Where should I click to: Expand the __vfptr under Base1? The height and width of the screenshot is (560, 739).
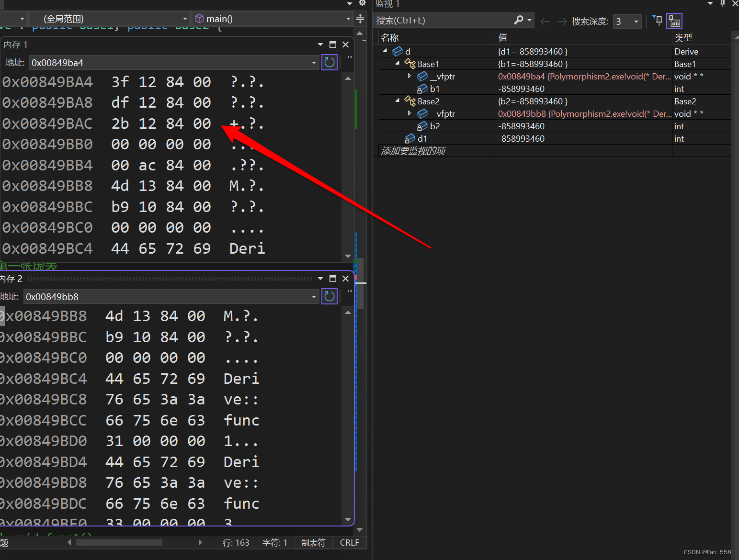(x=409, y=76)
